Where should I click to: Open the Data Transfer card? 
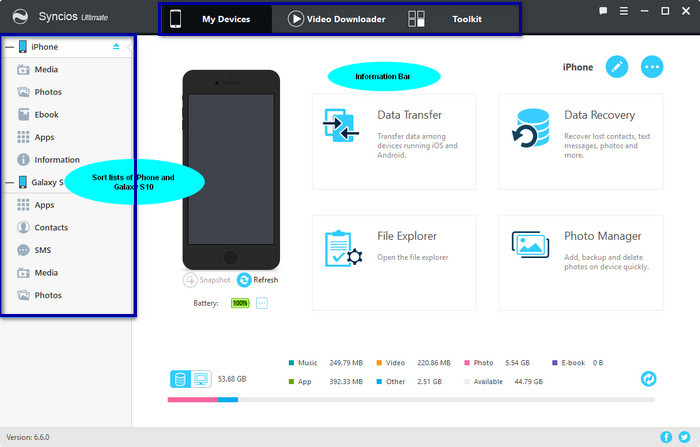point(394,142)
